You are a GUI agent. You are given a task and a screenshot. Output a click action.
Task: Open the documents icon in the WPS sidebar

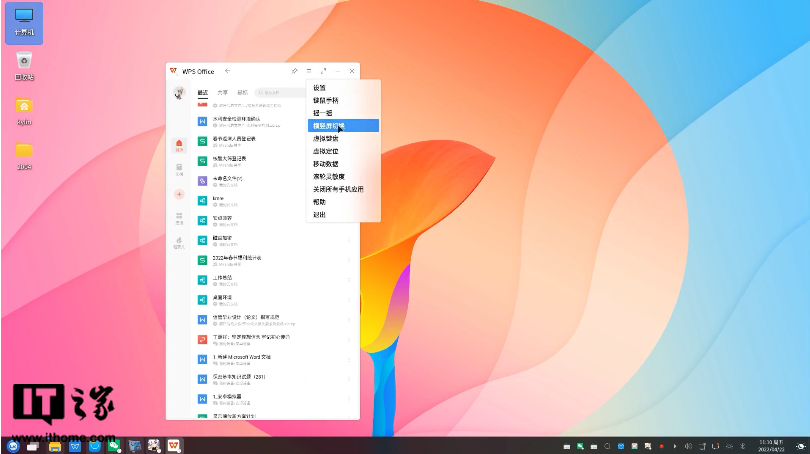pyautogui.click(x=179, y=170)
